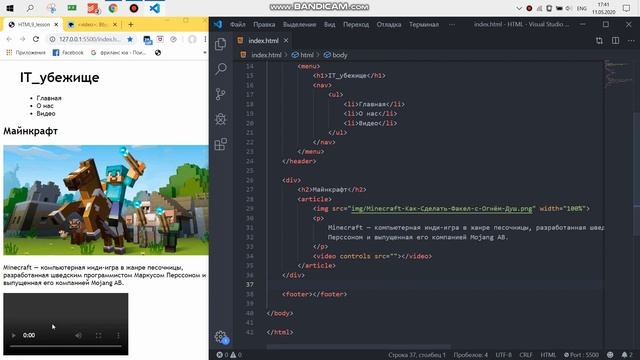Click the footer tag on line 38

click(x=314, y=294)
